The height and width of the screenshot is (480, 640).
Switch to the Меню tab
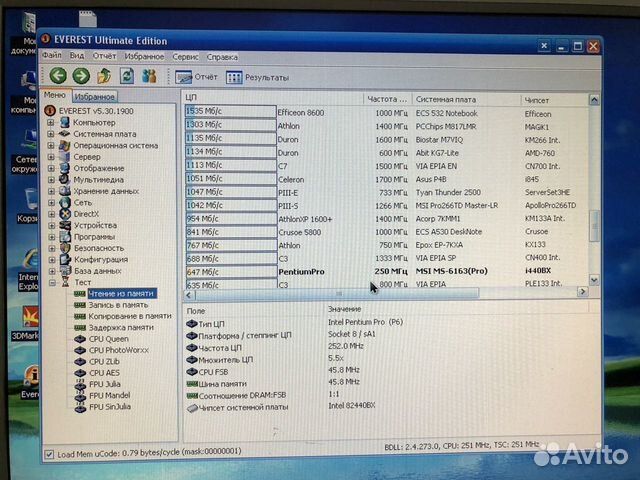55,95
